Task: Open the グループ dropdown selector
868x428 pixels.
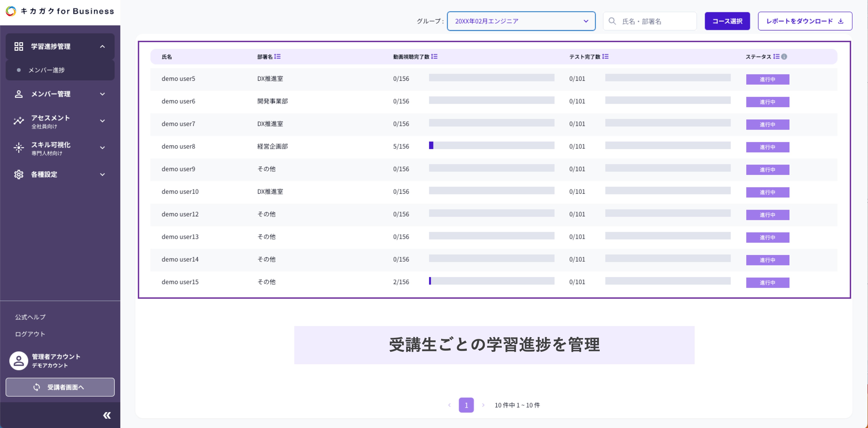Action: tap(521, 21)
